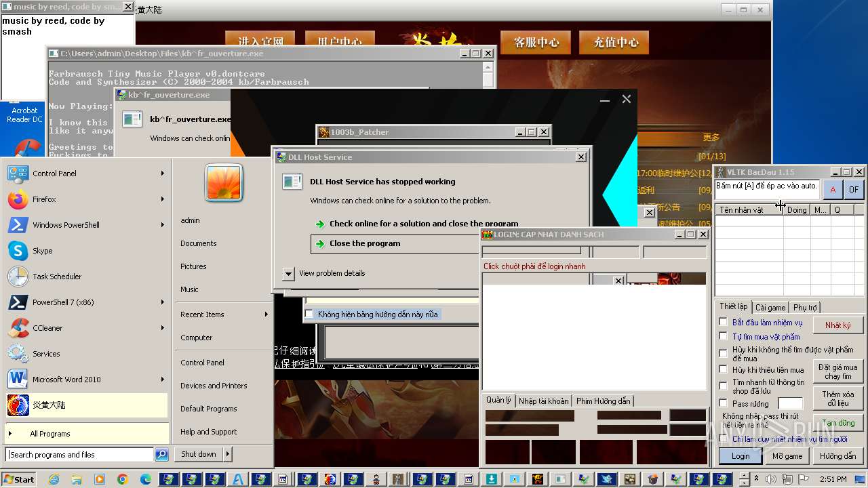
Task: Click the blue letter A app on the taskbar
Action: coord(237,479)
